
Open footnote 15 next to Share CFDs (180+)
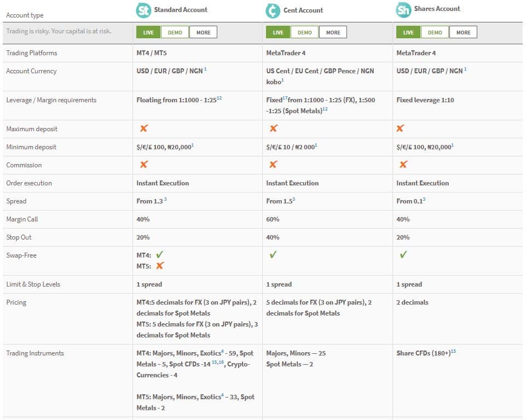click(x=453, y=352)
